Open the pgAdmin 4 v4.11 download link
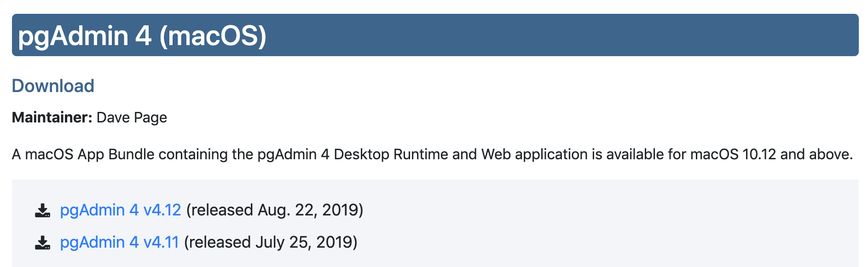This screenshot has height=267, width=868. tap(119, 242)
